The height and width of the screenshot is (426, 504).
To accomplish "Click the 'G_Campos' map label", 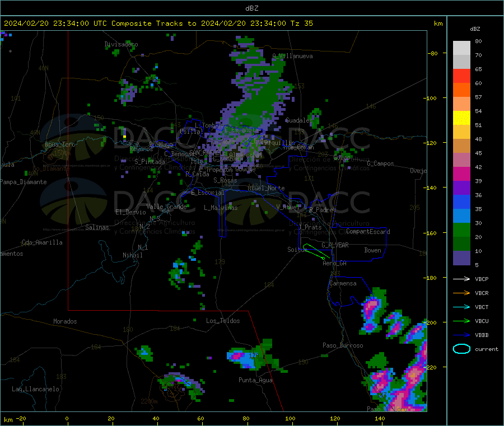I will (x=380, y=163).
